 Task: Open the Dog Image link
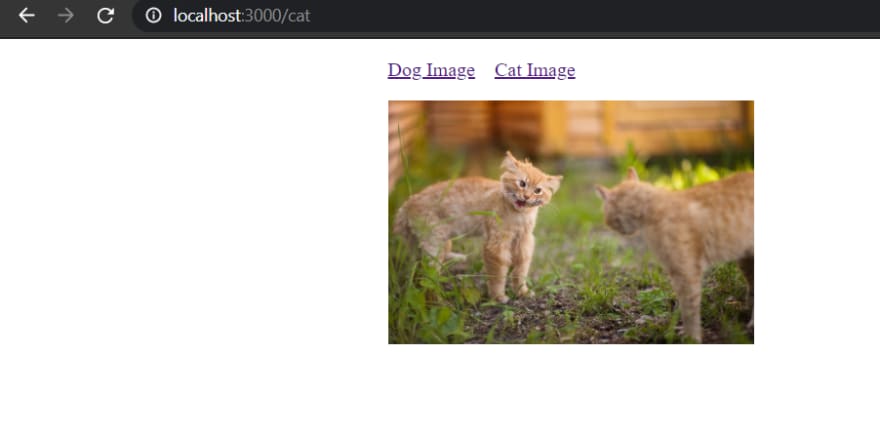coord(431,70)
